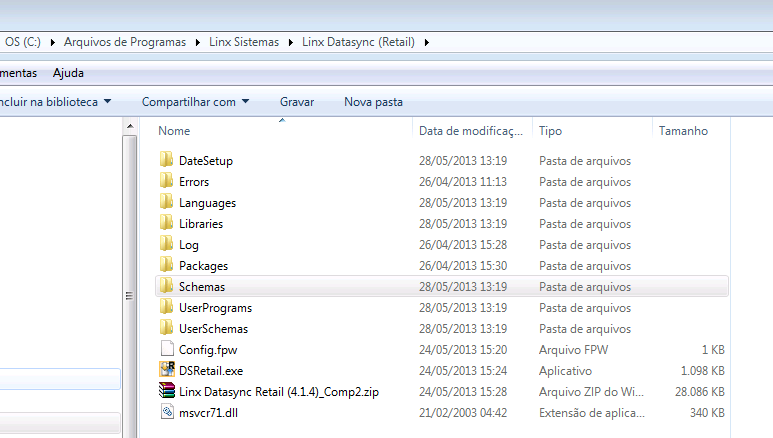Click the 26/04/2013 15:30 date cell
This screenshot has width=773, height=438.
pos(463,266)
